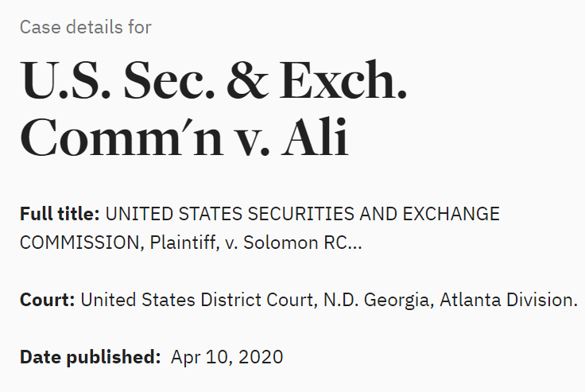The image size is (585, 392).
Task: Click the 'Court:' bold label
Action: click(48, 300)
